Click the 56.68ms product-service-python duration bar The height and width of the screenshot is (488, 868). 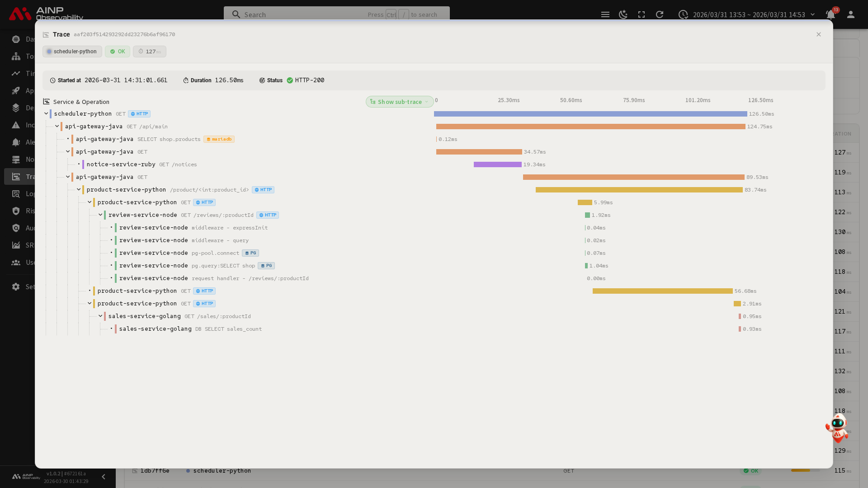tap(662, 291)
